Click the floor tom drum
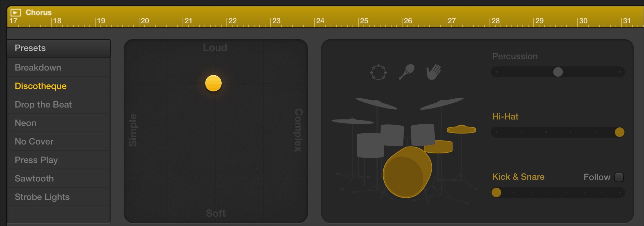 coord(370,146)
